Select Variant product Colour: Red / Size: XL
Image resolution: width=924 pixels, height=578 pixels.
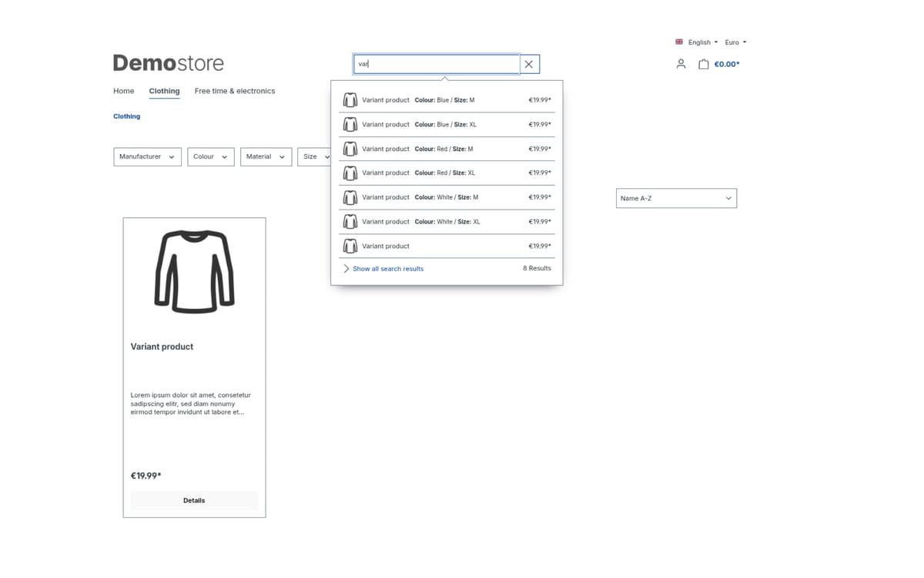coord(447,173)
